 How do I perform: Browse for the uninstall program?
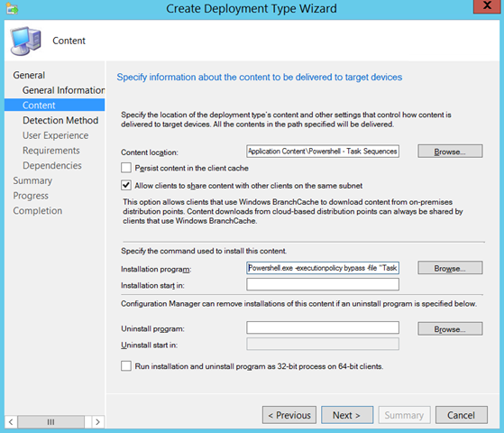pyautogui.click(x=450, y=328)
